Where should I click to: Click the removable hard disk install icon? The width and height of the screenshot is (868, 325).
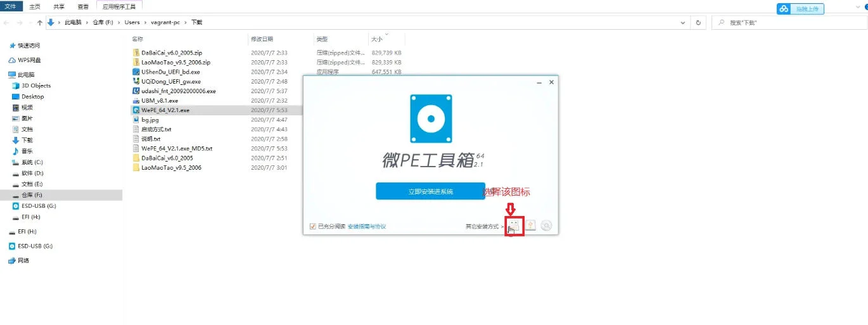click(530, 226)
